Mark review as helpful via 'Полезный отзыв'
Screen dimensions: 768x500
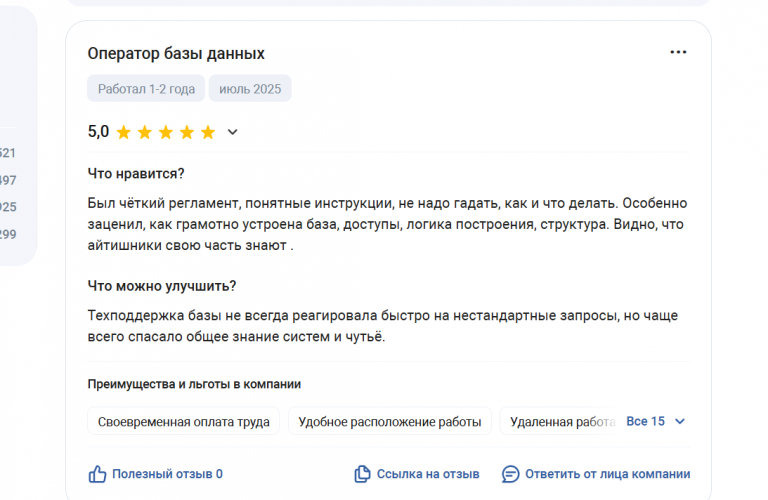[x=167, y=474]
